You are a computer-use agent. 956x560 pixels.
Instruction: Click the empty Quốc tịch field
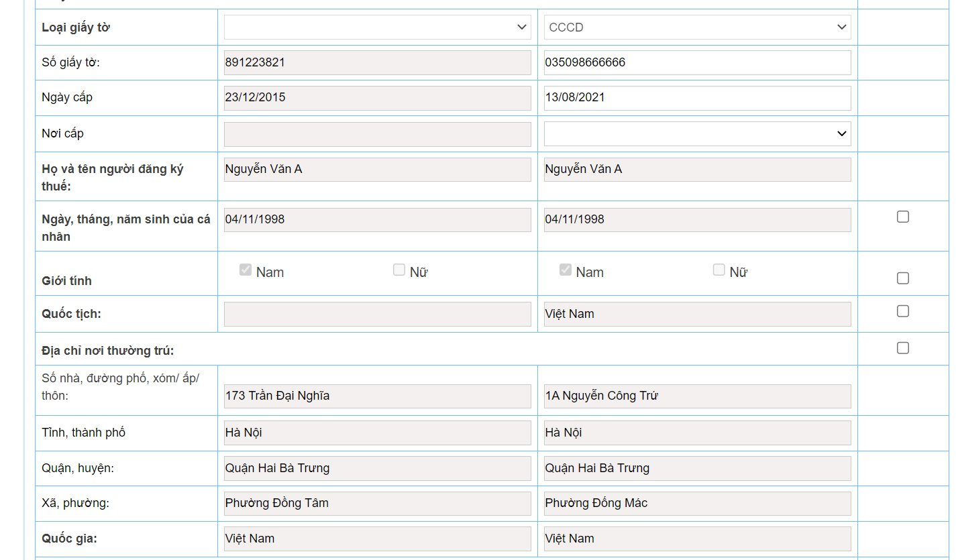pos(377,314)
